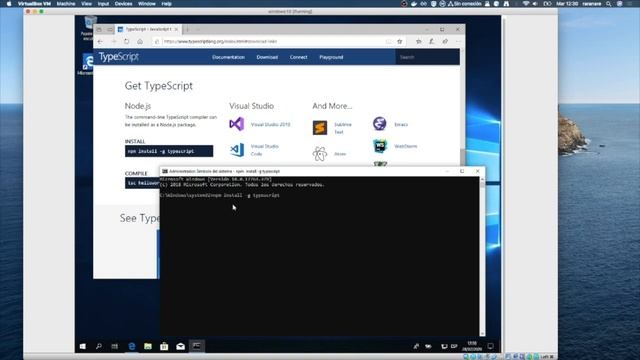Screen dimensions: 640x360
Task: Open Mail app from taskbar
Action: tap(180, 346)
